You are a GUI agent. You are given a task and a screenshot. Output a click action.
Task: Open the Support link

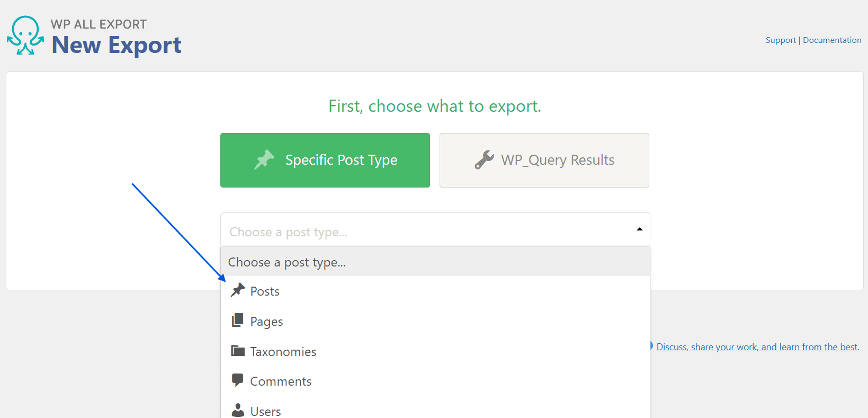coord(781,40)
